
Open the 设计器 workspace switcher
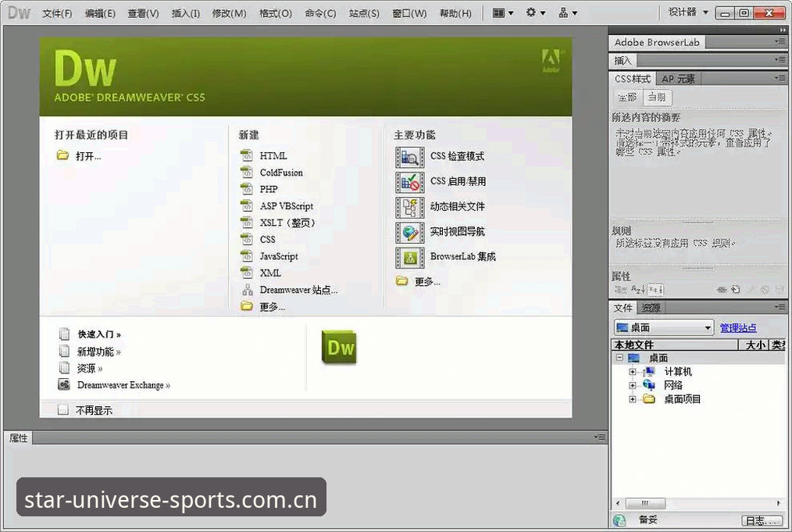[688, 12]
